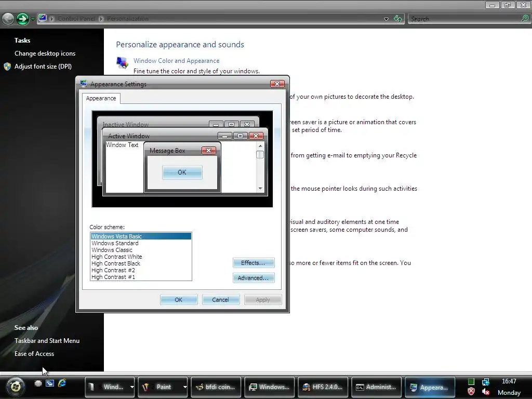Switch to bfdi coin... taskbar button
This screenshot has height=399, width=532.
216,387
